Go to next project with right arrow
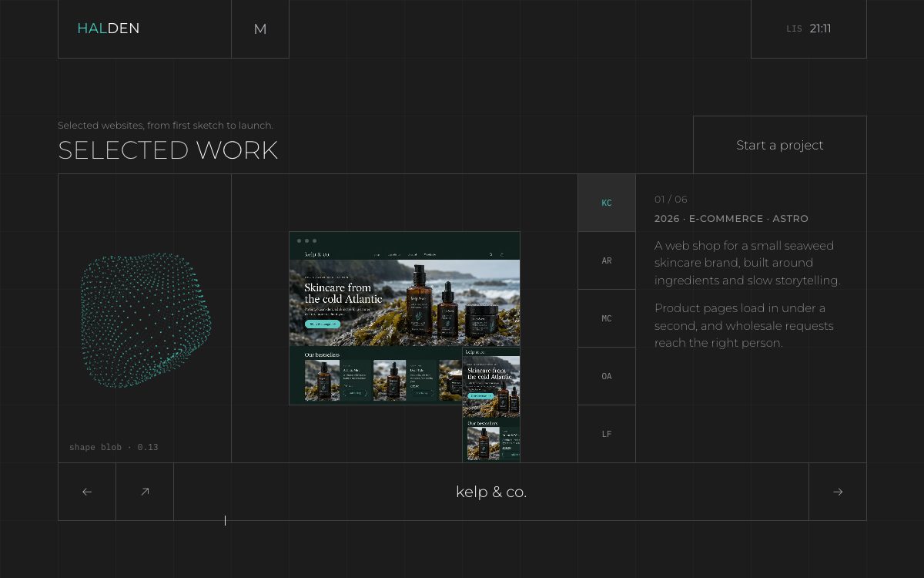 [838, 492]
